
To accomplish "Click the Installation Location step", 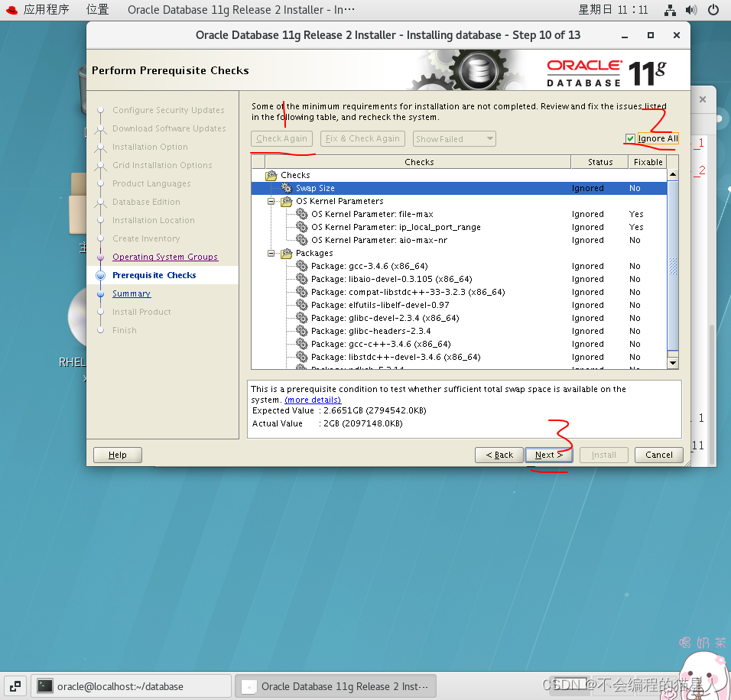I will point(154,220).
